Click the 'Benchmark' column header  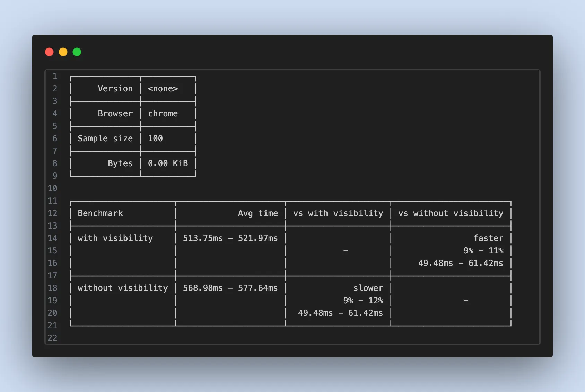[x=100, y=213]
